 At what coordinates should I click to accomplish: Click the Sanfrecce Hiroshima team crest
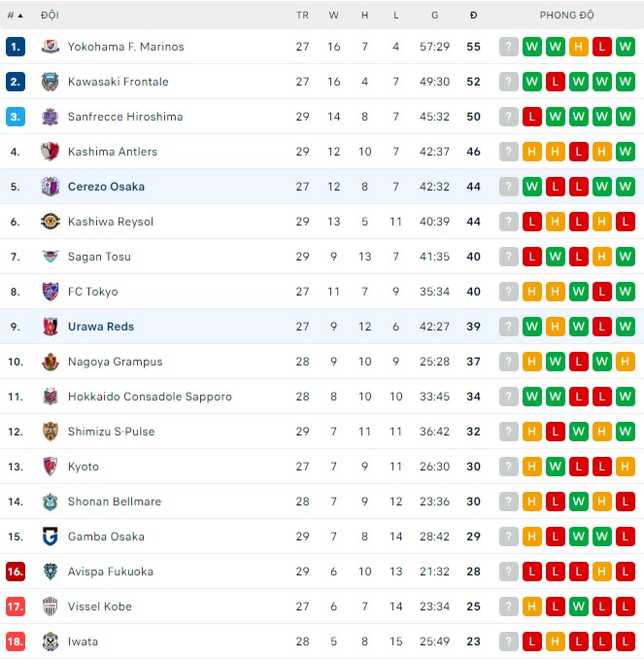[x=51, y=117]
